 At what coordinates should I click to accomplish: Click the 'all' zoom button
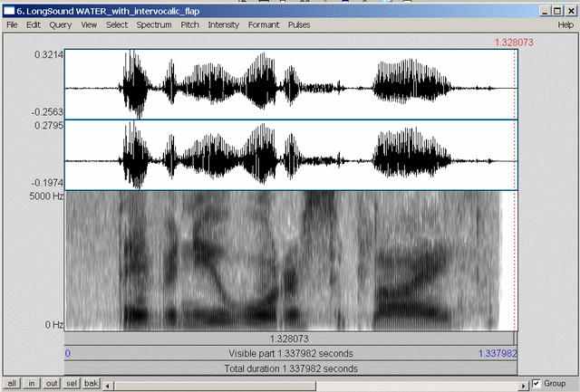13,384
